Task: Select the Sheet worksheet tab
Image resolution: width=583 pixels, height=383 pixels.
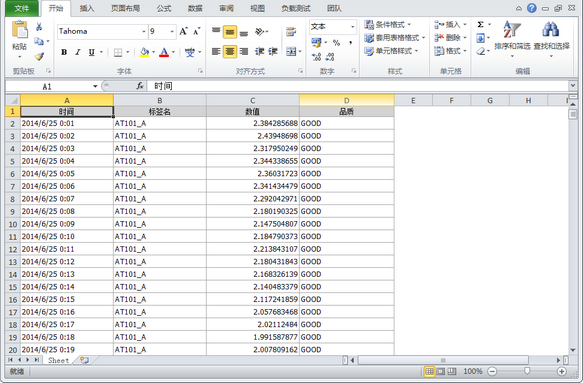Action: coord(58,360)
